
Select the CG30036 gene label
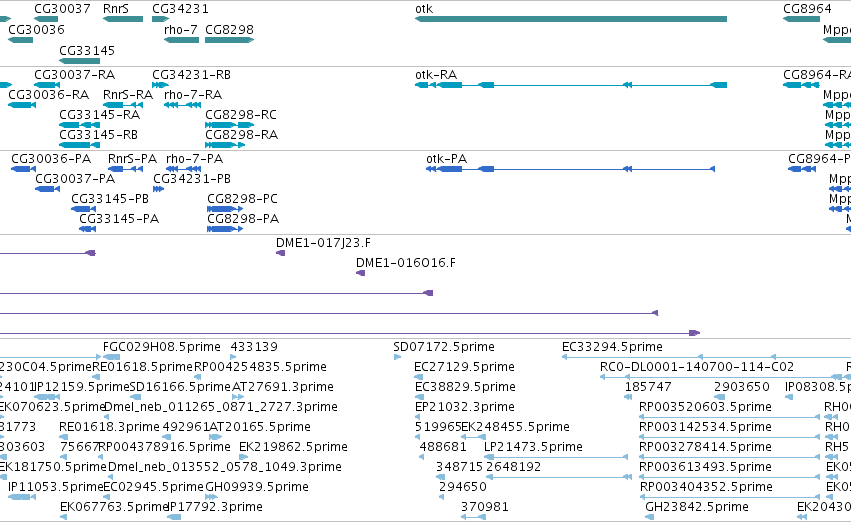[36, 30]
